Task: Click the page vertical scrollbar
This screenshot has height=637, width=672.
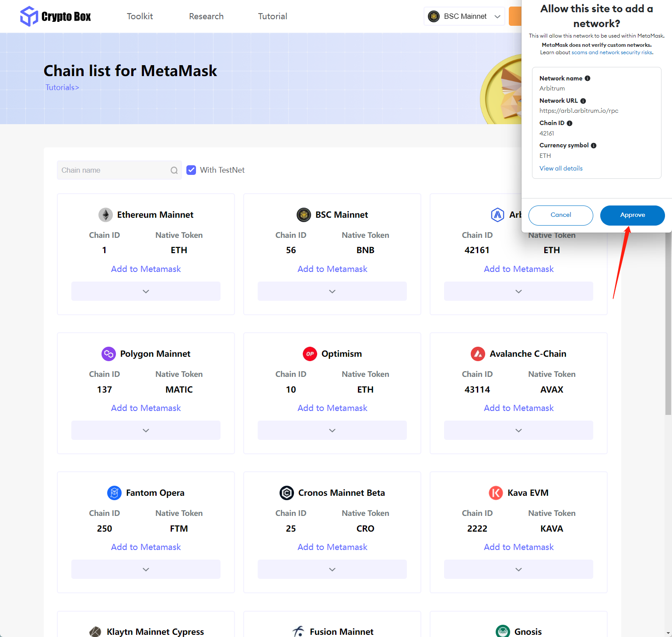Action: coord(668,324)
